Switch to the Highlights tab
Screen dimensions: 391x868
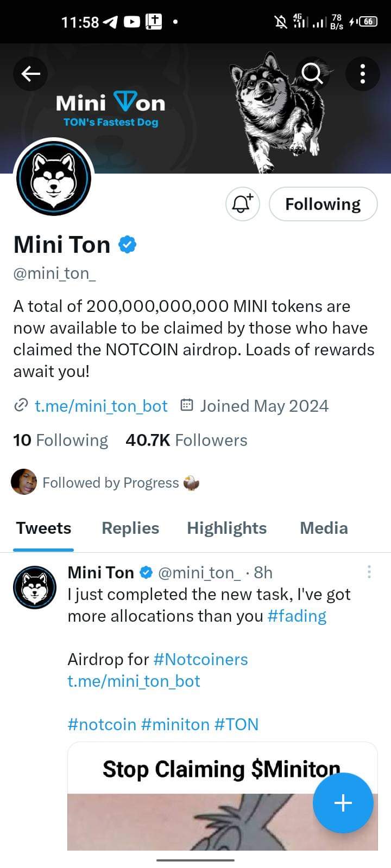[x=226, y=528]
